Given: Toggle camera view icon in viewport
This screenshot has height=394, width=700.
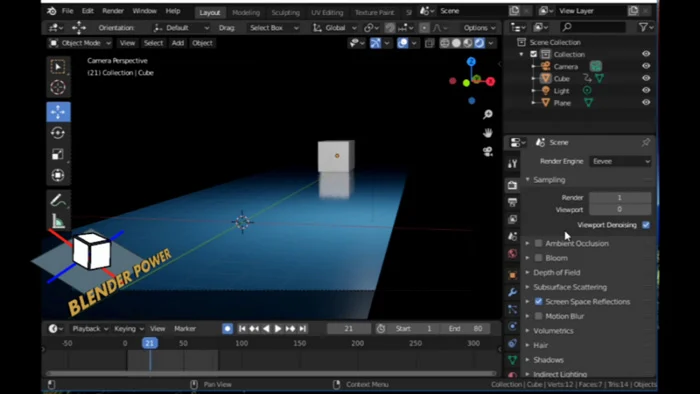Looking at the screenshot, I should point(488,151).
